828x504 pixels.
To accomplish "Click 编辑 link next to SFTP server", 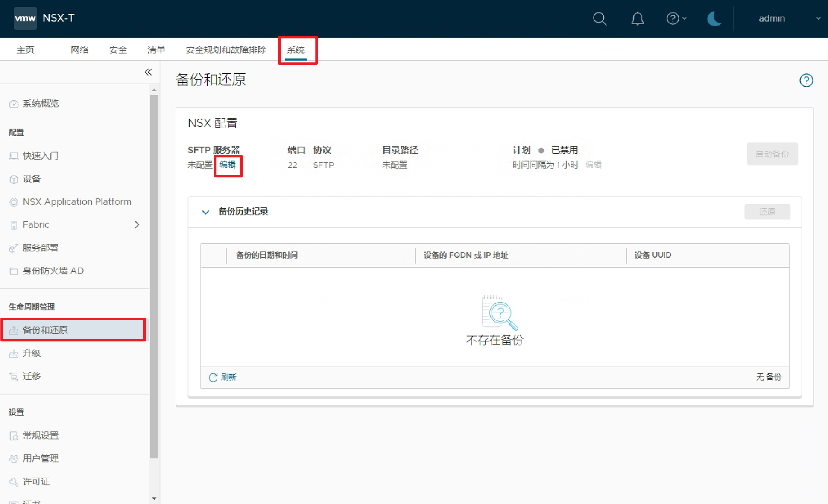I will tap(228, 165).
